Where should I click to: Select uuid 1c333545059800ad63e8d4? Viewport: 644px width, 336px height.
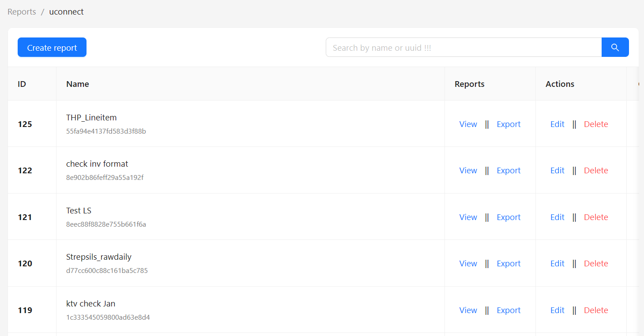click(108, 317)
